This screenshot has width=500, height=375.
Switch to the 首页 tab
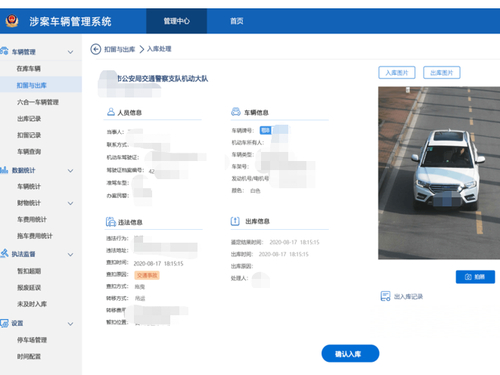pos(237,21)
